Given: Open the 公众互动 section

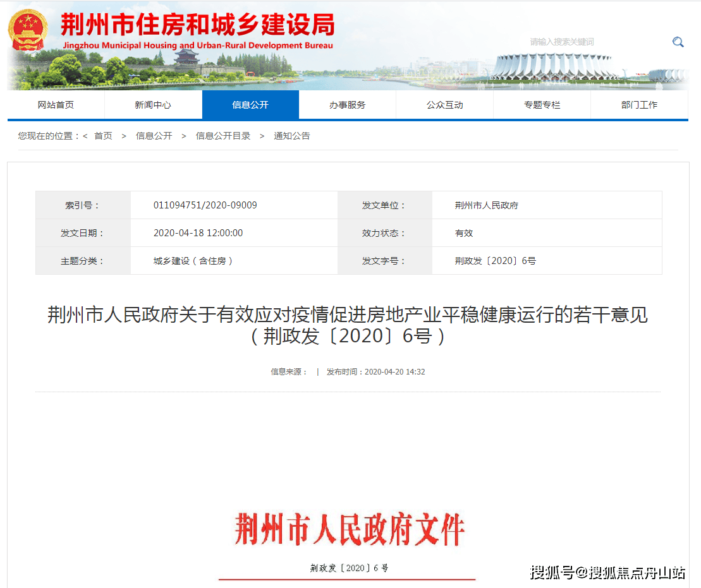Looking at the screenshot, I should (x=444, y=105).
